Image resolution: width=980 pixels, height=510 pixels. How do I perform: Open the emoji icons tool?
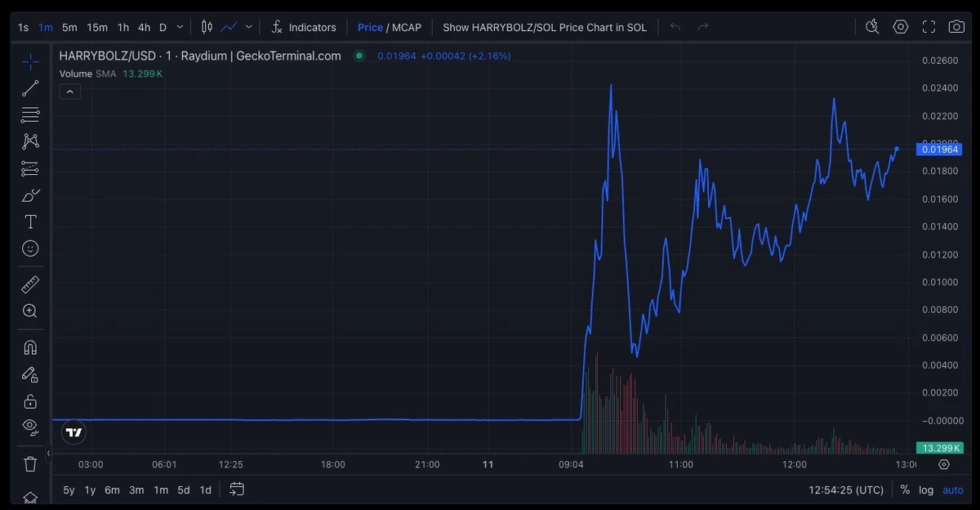[x=30, y=248]
